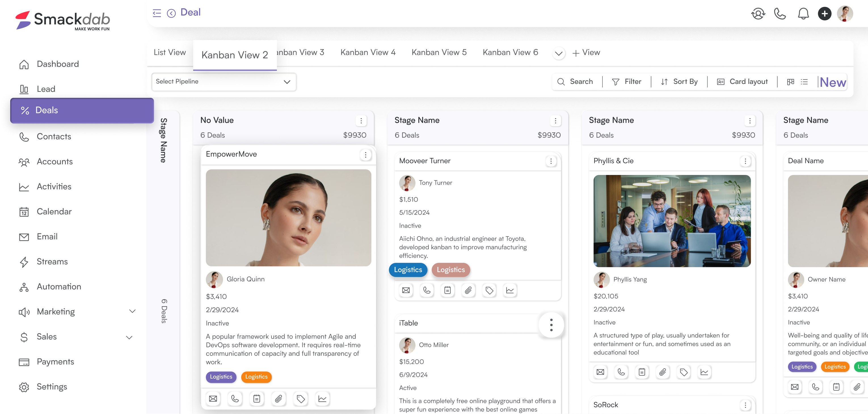
Task: Switch to the List View tab
Action: 170,52
